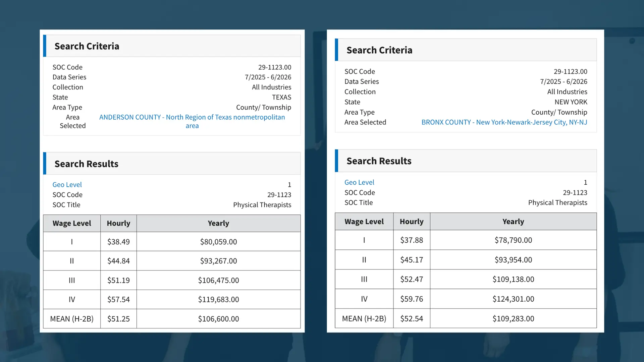This screenshot has width=644, height=362.
Task: Click the $38.49 Level I hourly wage
Action: pos(118,242)
